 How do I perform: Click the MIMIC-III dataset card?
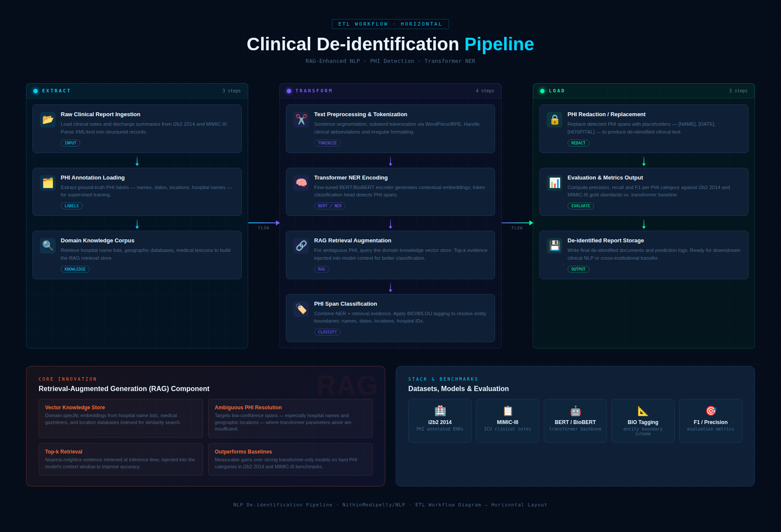507,421
